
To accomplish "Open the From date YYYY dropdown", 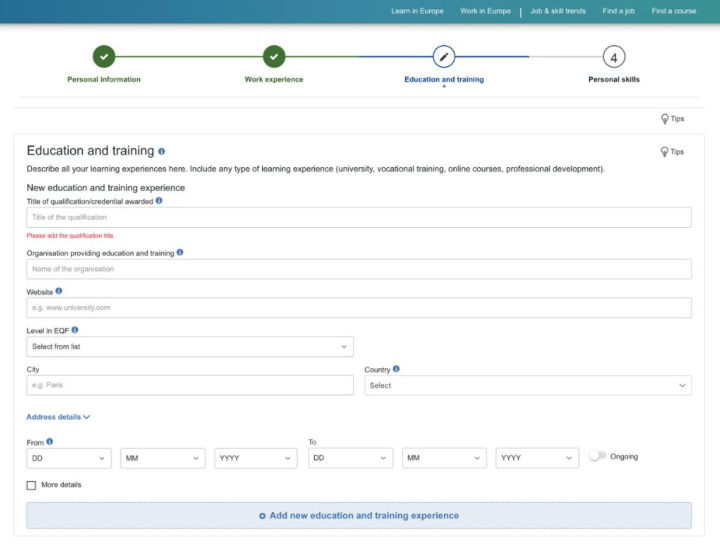I will [256, 458].
